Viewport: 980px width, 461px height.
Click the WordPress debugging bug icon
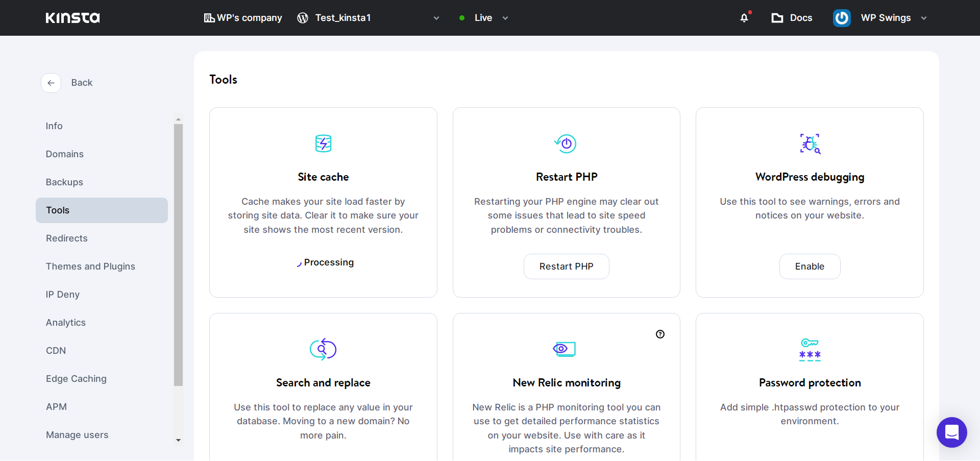(810, 143)
